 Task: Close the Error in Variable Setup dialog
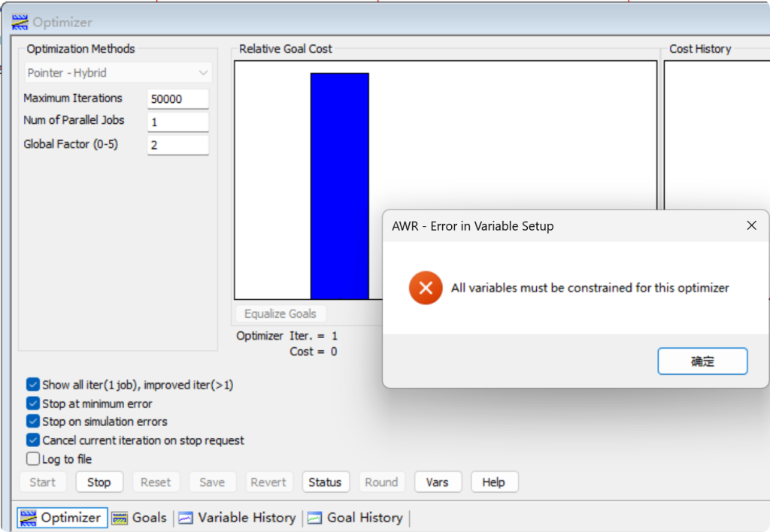pyautogui.click(x=751, y=225)
